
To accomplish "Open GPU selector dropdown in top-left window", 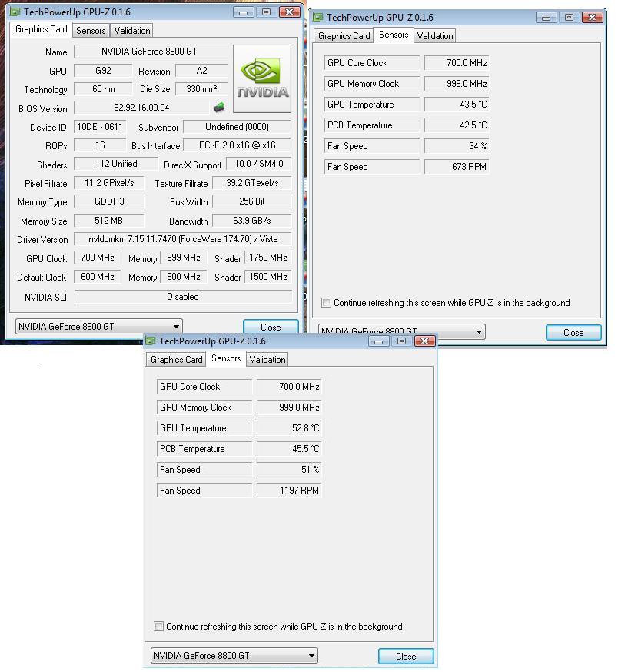I will (99, 327).
